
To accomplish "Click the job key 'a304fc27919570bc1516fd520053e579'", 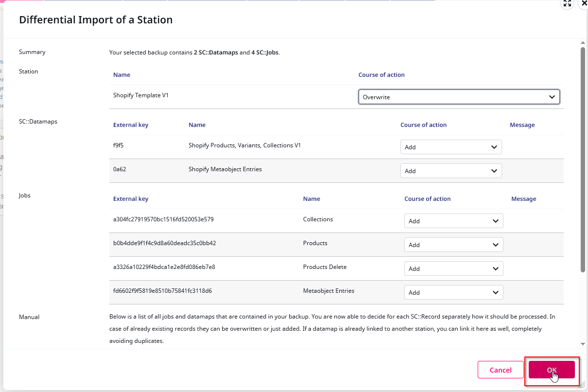I will click(163, 219).
